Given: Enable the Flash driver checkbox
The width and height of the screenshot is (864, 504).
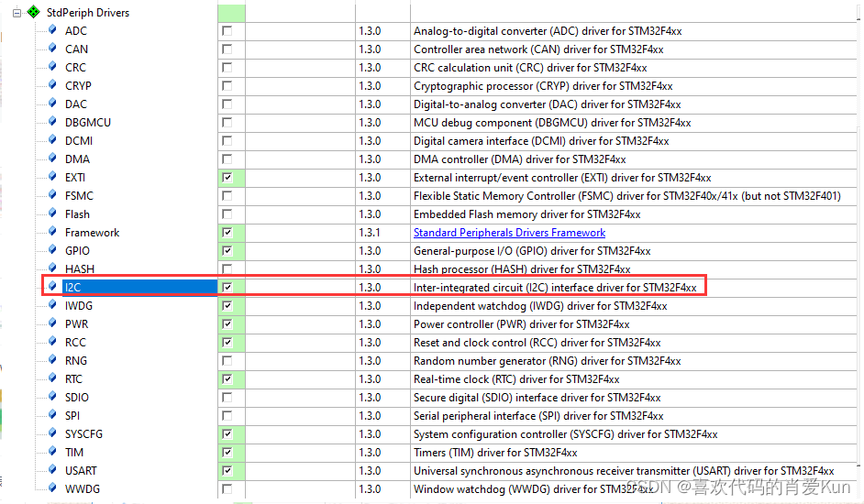Looking at the screenshot, I should pos(227,214).
